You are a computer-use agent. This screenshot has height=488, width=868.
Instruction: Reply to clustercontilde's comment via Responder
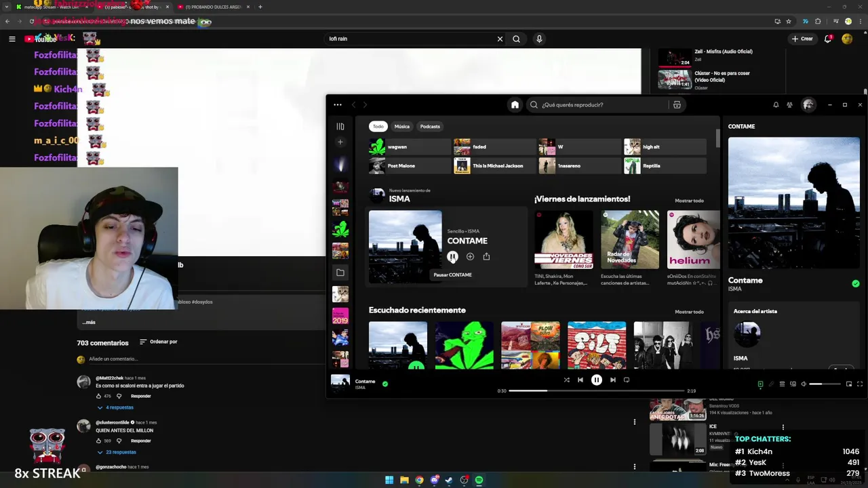click(x=141, y=441)
